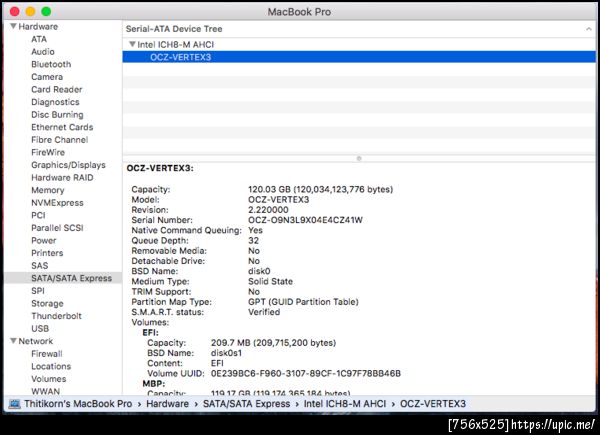This screenshot has height=435, width=600.
Task: Click the EFI Volume UUID value
Action: tap(306, 373)
